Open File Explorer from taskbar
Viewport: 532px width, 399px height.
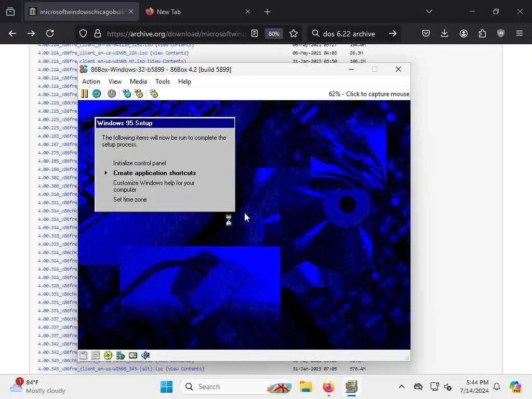click(305, 387)
